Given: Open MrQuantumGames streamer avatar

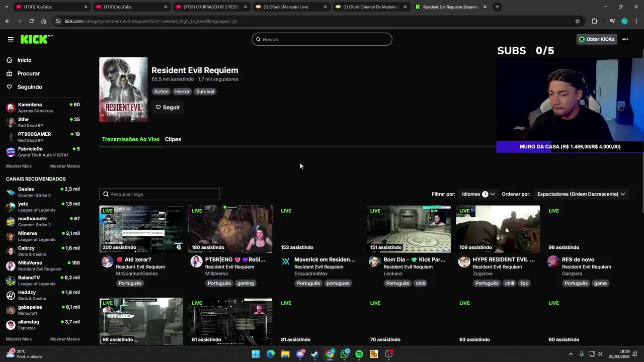Looking at the screenshot, I should (x=107, y=261).
